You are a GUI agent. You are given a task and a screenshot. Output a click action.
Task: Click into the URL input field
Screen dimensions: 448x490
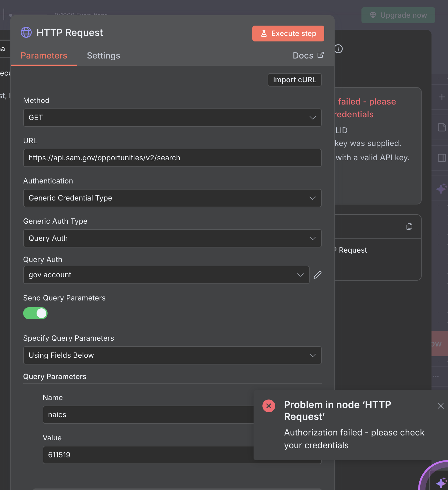[x=172, y=158]
